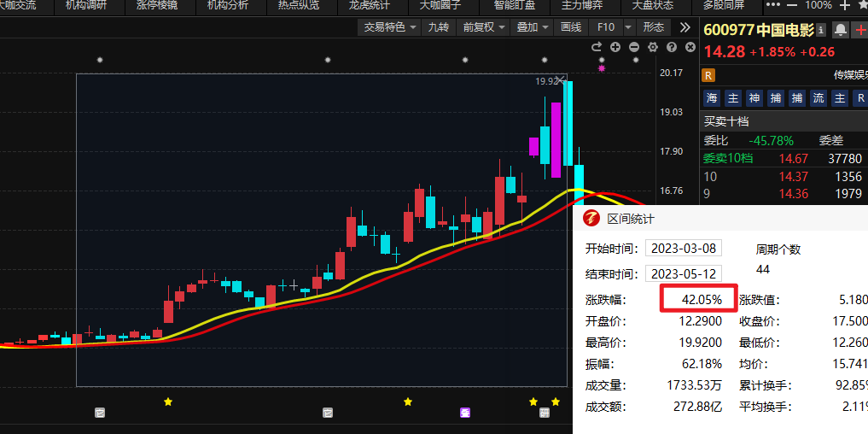868x434 pixels.
Task: Open the F10 company info button
Action: tap(606, 27)
